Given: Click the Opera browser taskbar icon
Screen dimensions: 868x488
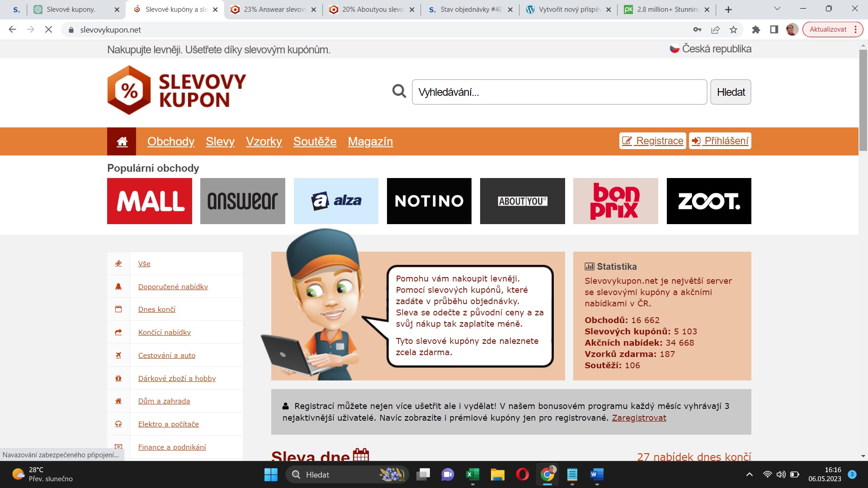Looking at the screenshot, I should 522,474.
